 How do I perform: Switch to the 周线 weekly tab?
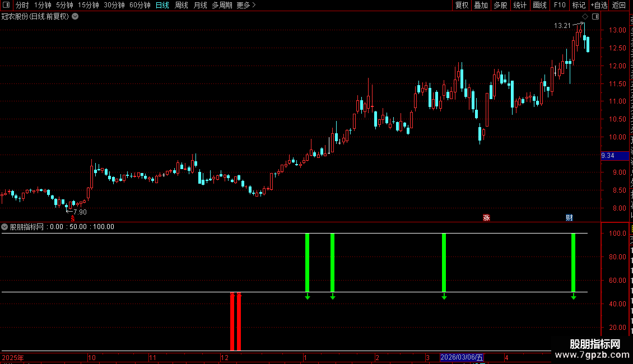click(x=181, y=5)
